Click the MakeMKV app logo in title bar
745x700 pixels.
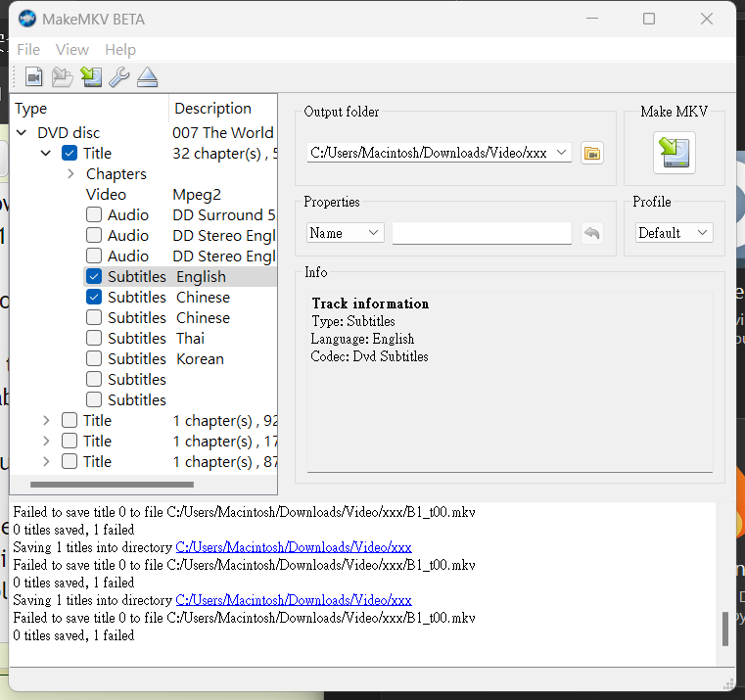[x=27, y=19]
